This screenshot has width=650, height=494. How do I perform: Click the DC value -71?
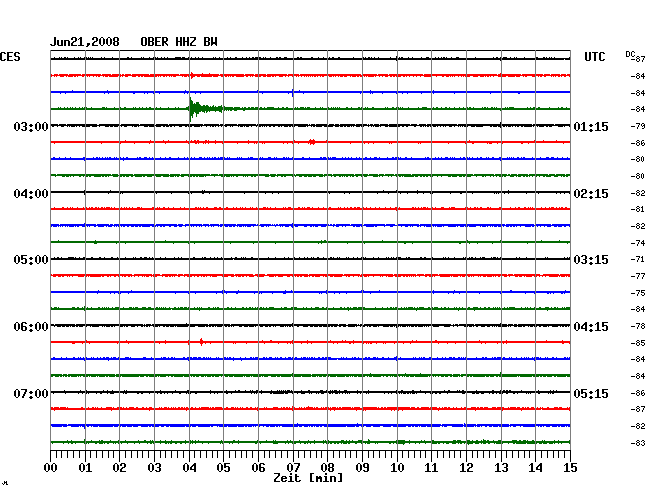click(638, 259)
